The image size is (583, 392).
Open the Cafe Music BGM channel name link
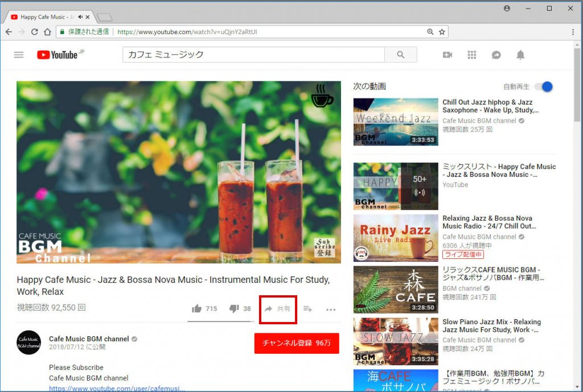[x=89, y=339]
